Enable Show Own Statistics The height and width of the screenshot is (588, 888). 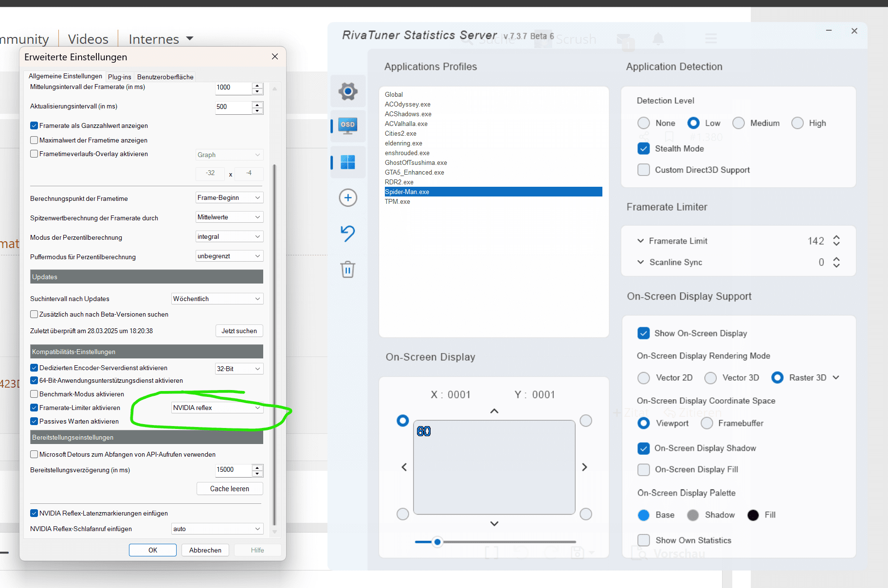[x=644, y=540]
